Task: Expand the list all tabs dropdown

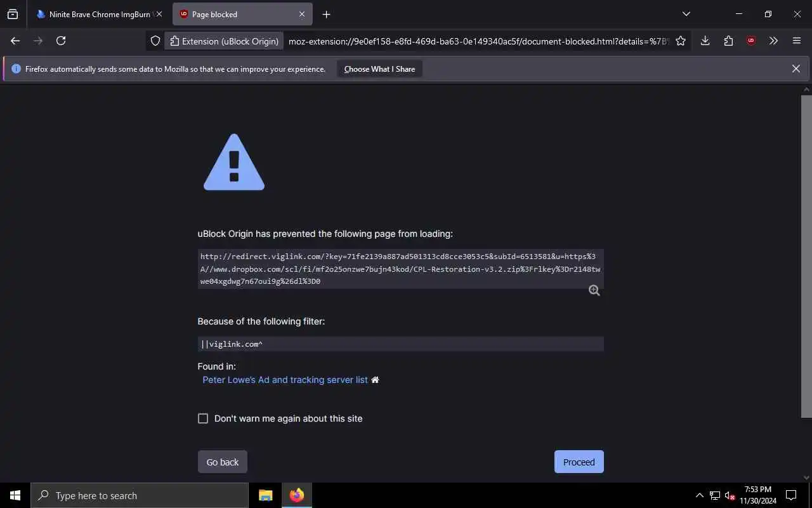Action: coord(686,14)
